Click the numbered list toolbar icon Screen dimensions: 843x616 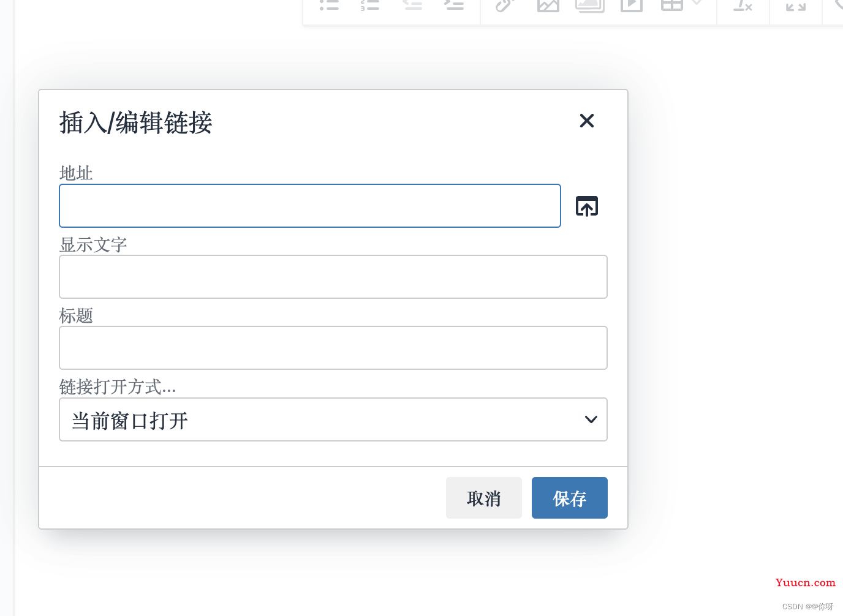point(370,5)
